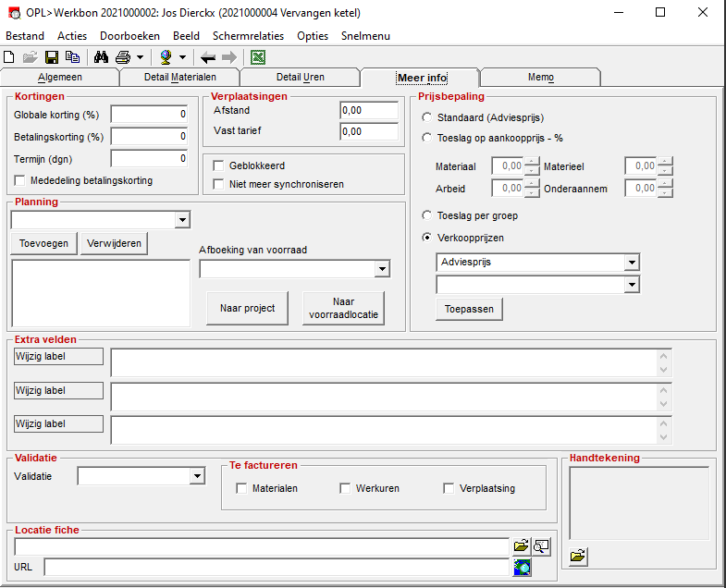726x588 pixels.
Task: Decrease the Arbeid spinner value
Action: tap(533, 193)
